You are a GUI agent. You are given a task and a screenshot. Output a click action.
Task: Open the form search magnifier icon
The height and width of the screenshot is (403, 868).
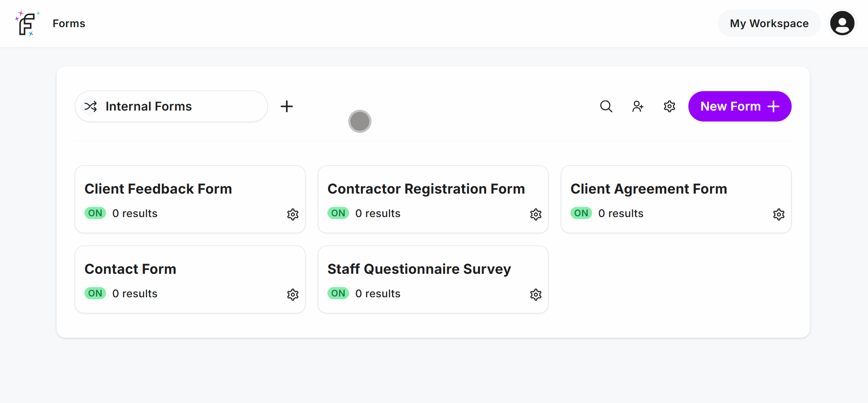coord(606,106)
